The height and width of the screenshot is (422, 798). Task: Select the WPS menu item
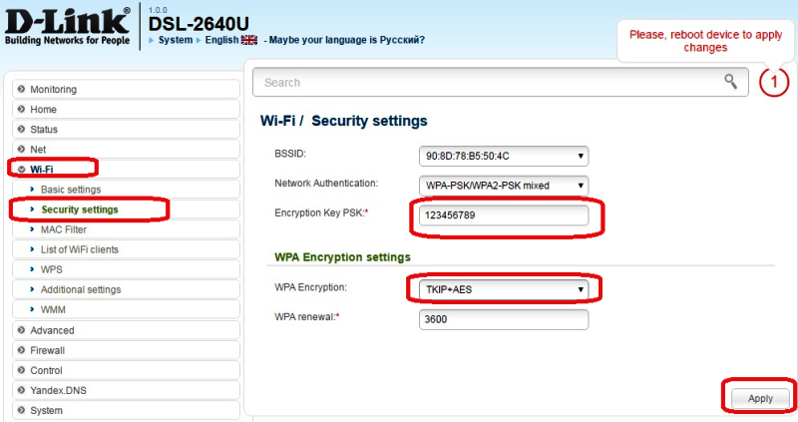[51, 269]
